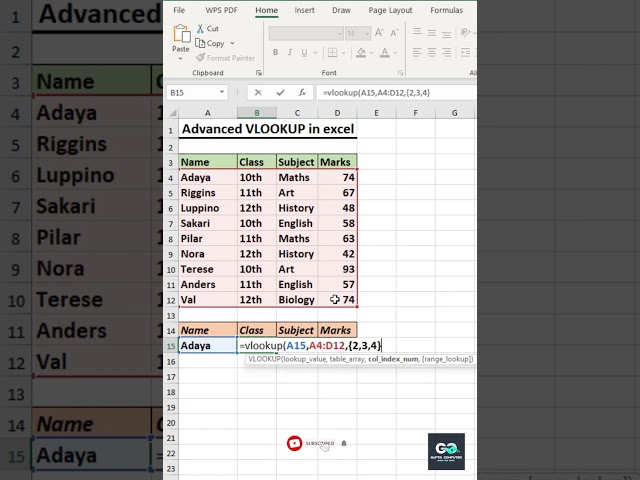Screen dimensions: 640x480
Task: Expand the Copy dropdown arrow
Action: [x=232, y=43]
